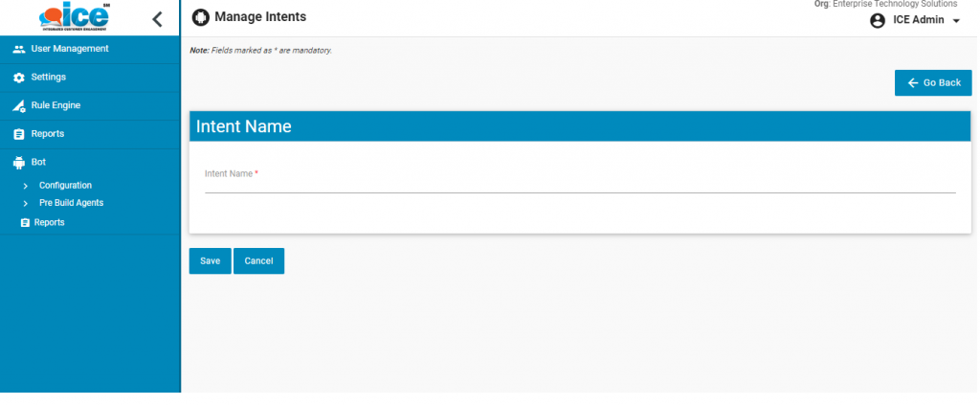Focus the Intent Name text field

coord(579,182)
